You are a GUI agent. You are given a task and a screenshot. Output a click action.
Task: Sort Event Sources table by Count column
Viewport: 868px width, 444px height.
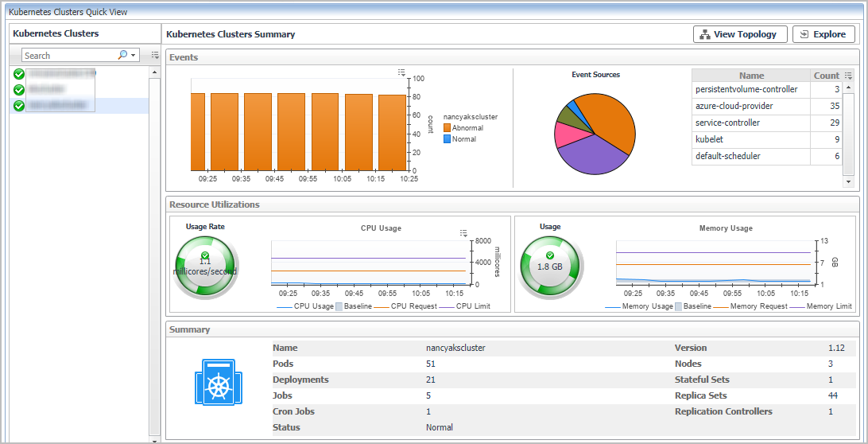click(x=826, y=76)
